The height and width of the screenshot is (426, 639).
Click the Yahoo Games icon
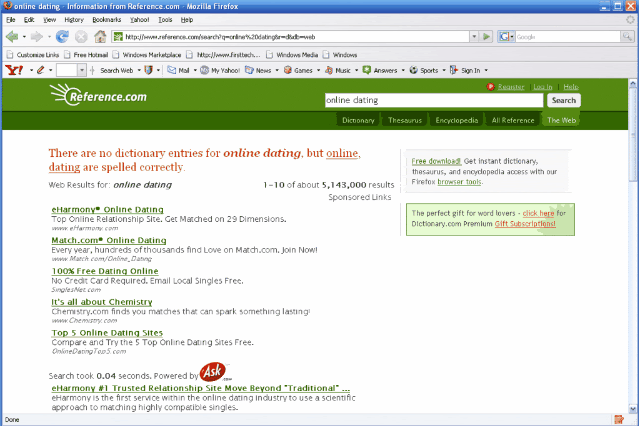[288, 70]
